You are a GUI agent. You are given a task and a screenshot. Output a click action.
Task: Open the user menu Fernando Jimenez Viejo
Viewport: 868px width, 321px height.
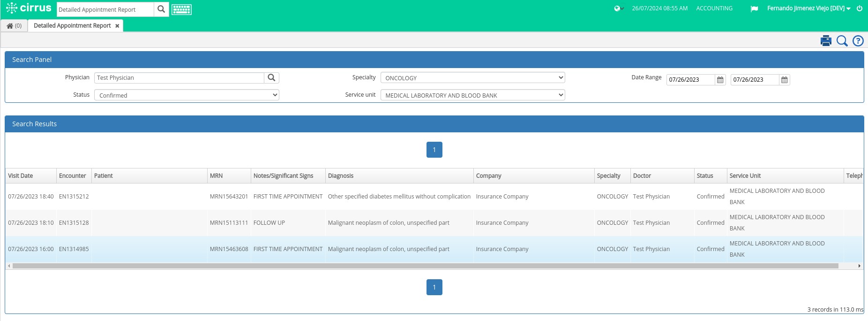point(808,8)
